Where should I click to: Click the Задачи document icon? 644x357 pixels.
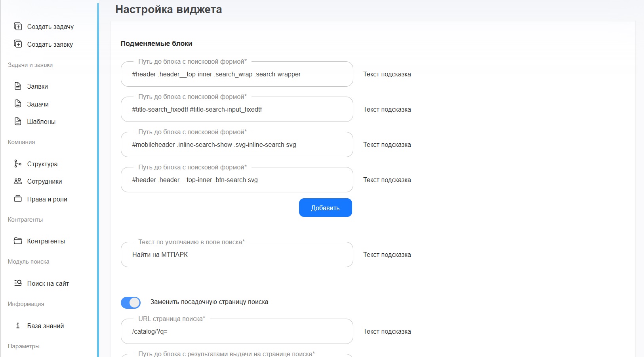click(18, 104)
